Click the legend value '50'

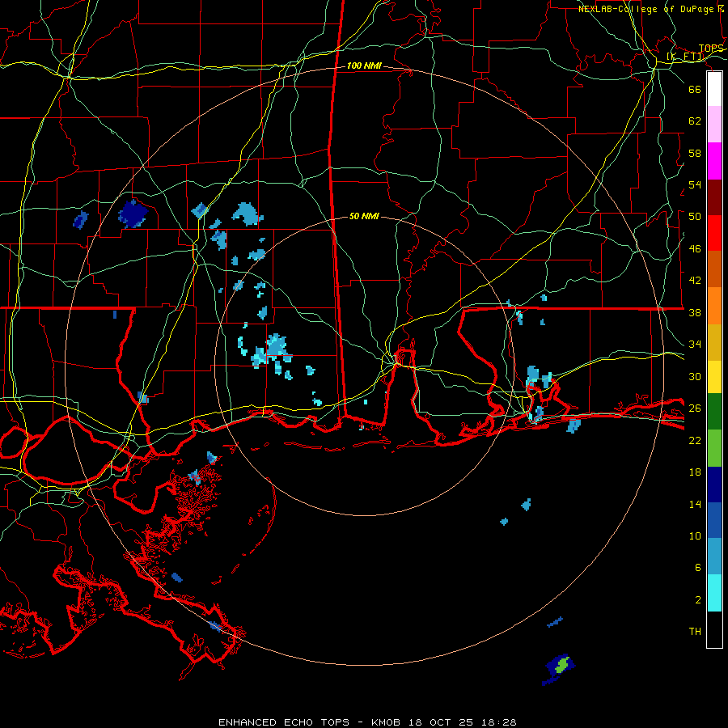(x=695, y=217)
